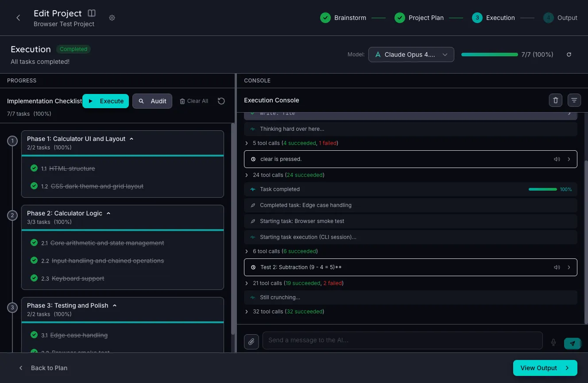
Task: Click the phase 3 circle marker
Action: [x=12, y=308]
